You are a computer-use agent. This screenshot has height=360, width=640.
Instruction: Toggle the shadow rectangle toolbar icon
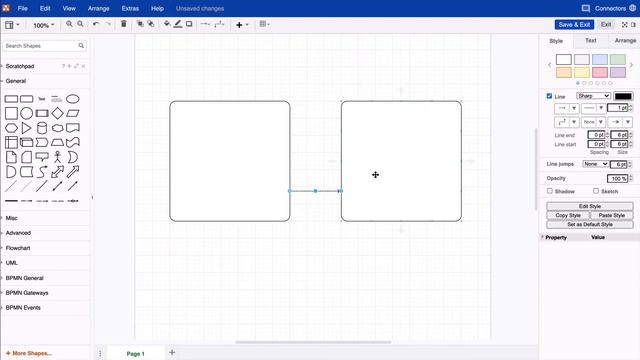189,24
